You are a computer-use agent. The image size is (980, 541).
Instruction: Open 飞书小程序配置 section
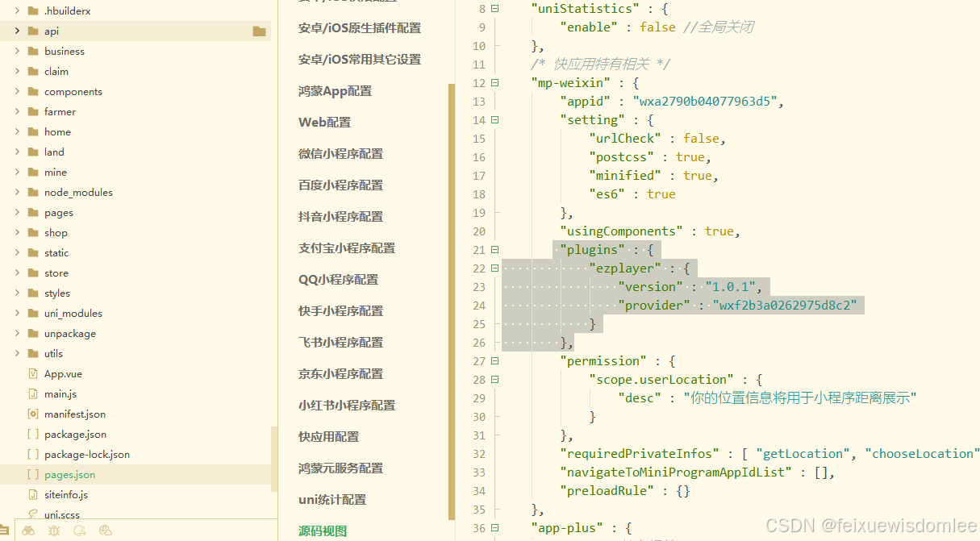(x=341, y=343)
